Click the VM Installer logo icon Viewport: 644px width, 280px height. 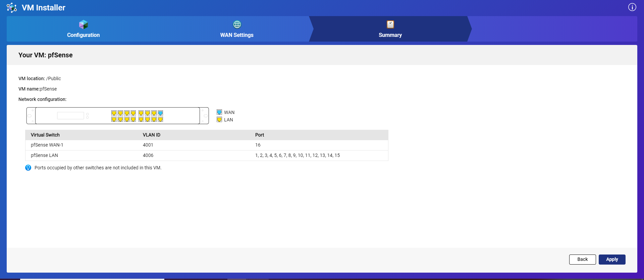click(12, 7)
